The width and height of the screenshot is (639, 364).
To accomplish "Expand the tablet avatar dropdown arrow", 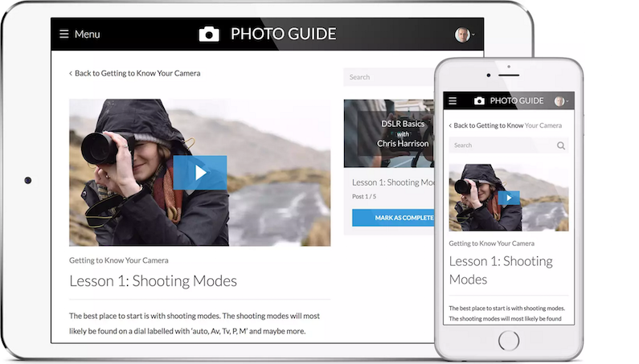I will [x=473, y=35].
